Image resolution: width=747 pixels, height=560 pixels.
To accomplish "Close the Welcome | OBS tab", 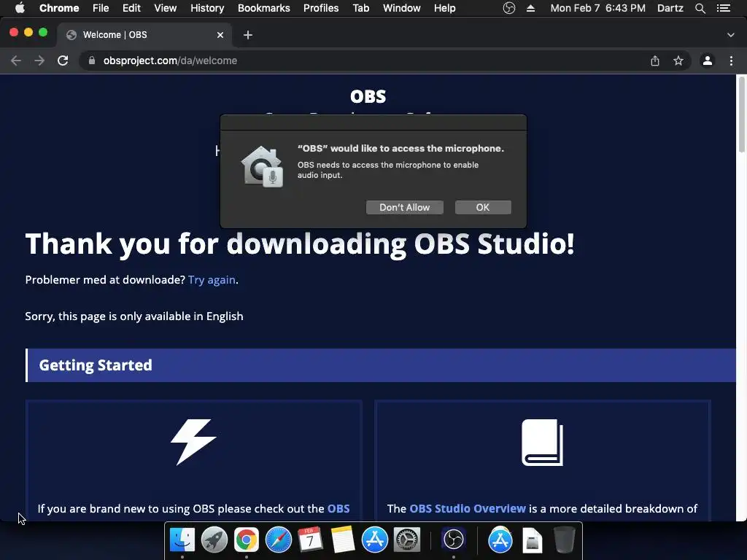I will point(220,35).
